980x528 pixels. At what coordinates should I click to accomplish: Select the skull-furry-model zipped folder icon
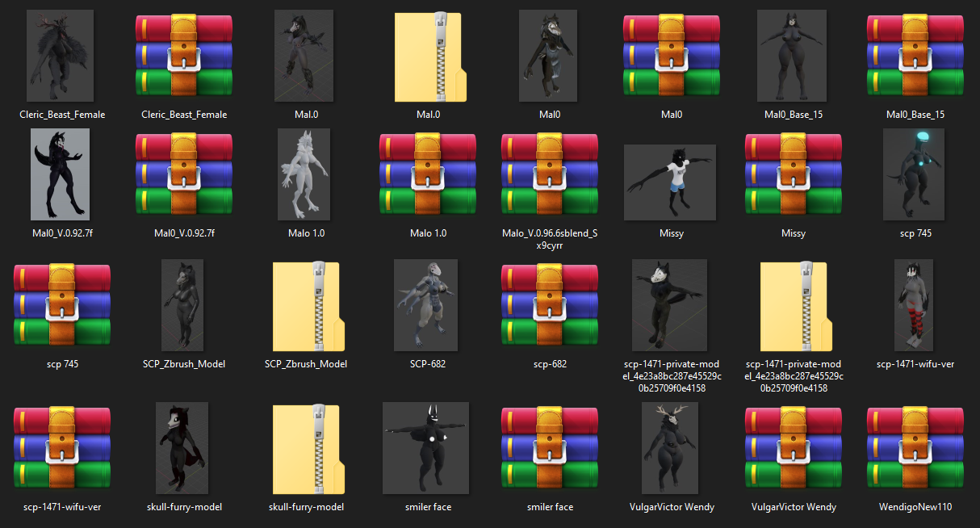[x=307, y=448]
